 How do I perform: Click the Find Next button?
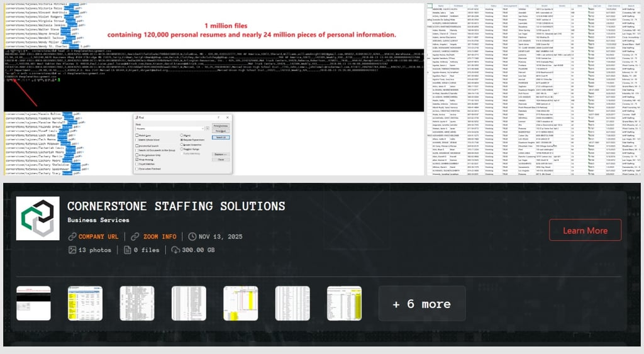coord(221,131)
